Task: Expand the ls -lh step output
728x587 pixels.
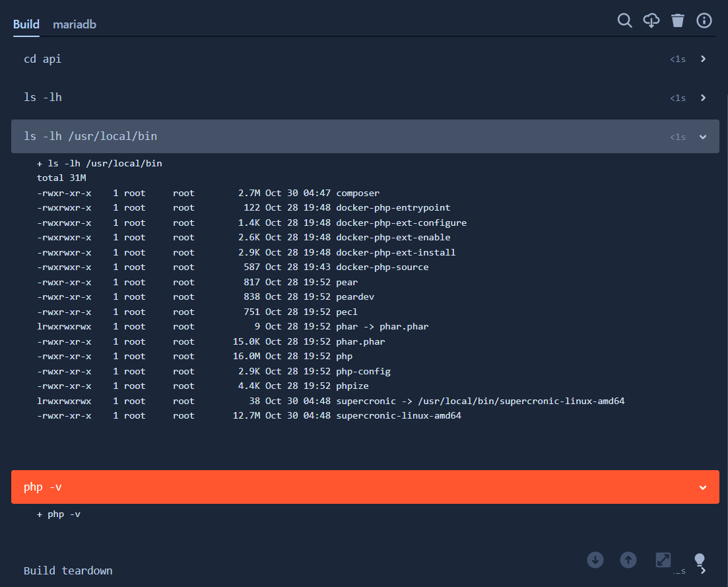Action: pos(702,97)
